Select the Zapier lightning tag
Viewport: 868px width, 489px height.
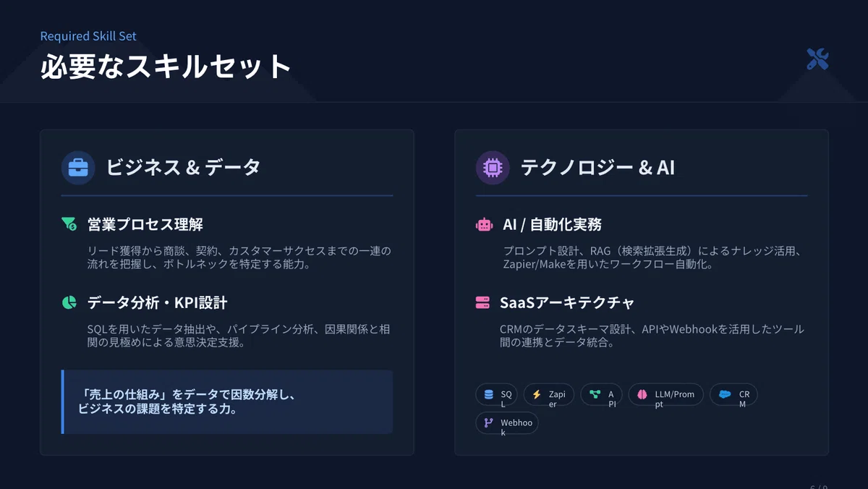pyautogui.click(x=549, y=394)
